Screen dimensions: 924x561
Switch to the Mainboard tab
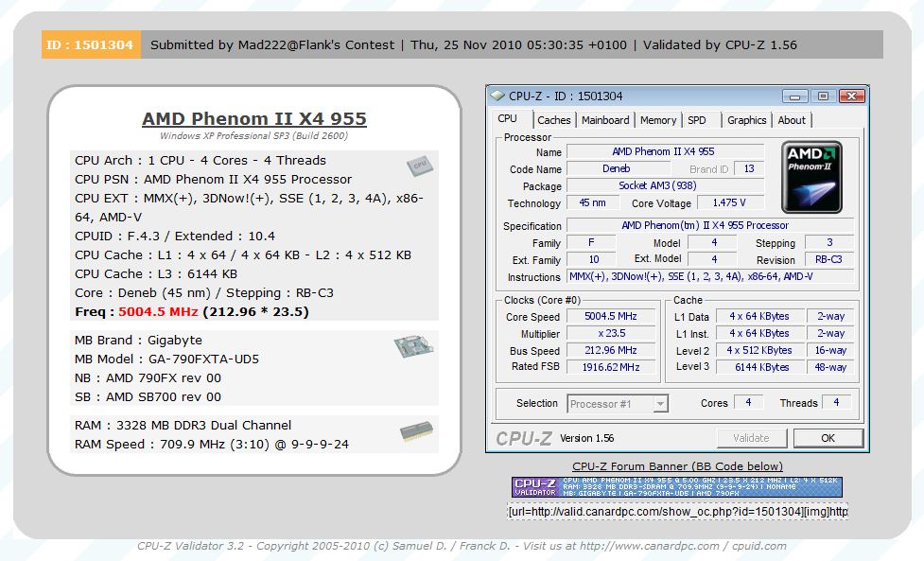click(x=605, y=120)
